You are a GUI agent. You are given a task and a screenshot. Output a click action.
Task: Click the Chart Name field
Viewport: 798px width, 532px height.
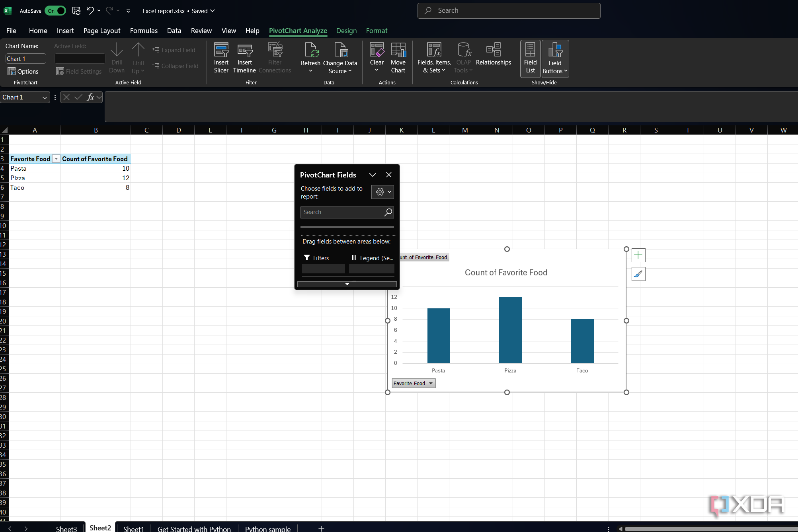[x=26, y=58]
